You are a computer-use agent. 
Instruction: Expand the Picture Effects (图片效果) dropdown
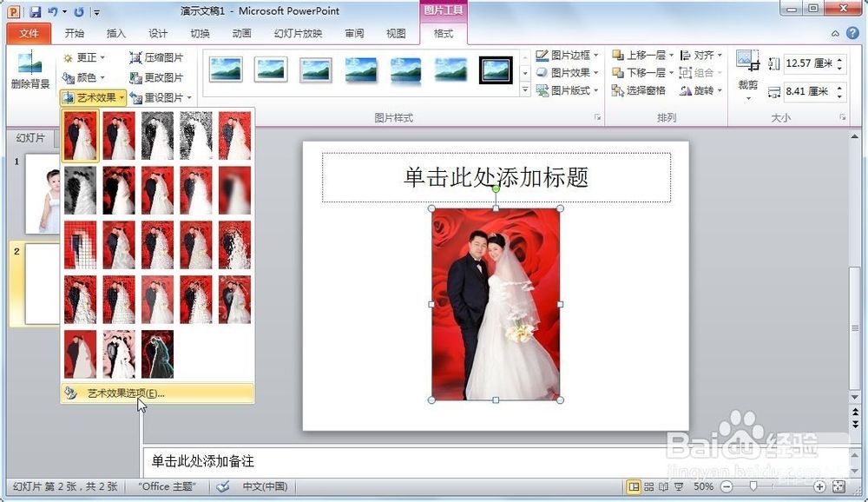point(567,73)
